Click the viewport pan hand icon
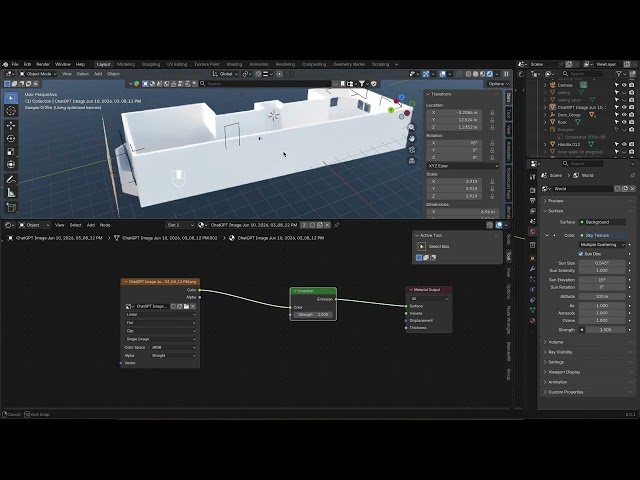The width and height of the screenshot is (640, 480). point(412,139)
